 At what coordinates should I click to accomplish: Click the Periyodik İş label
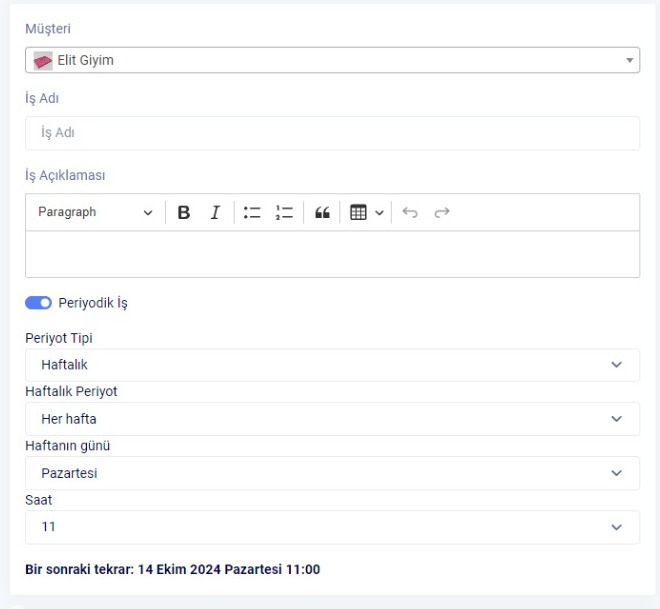click(93, 303)
